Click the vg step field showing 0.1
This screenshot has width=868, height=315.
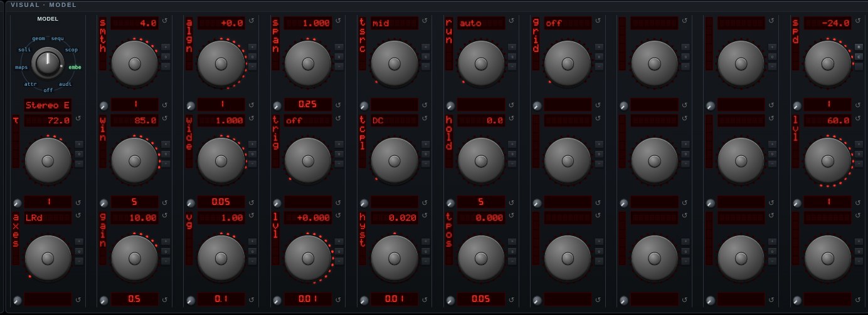click(221, 299)
